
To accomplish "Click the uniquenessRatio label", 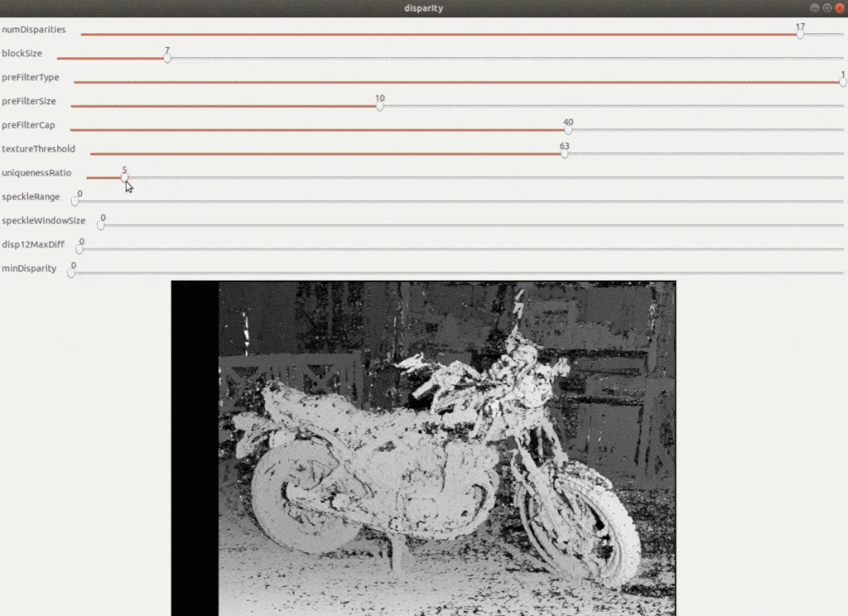I will [x=36, y=172].
